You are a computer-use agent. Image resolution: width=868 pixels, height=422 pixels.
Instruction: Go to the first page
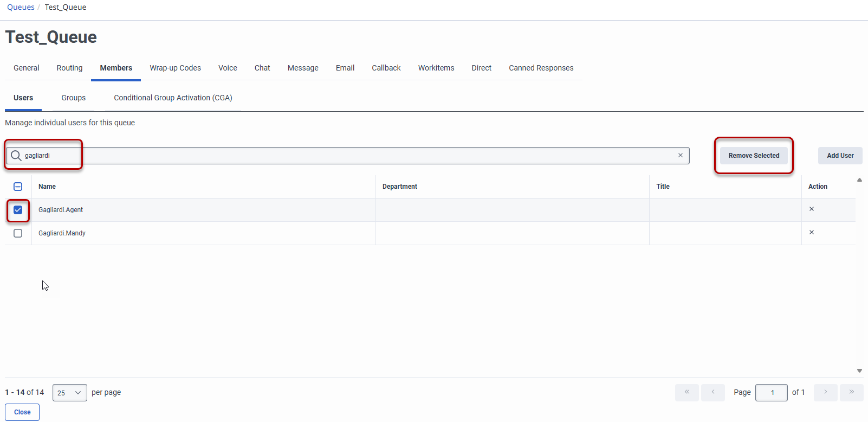pos(686,392)
